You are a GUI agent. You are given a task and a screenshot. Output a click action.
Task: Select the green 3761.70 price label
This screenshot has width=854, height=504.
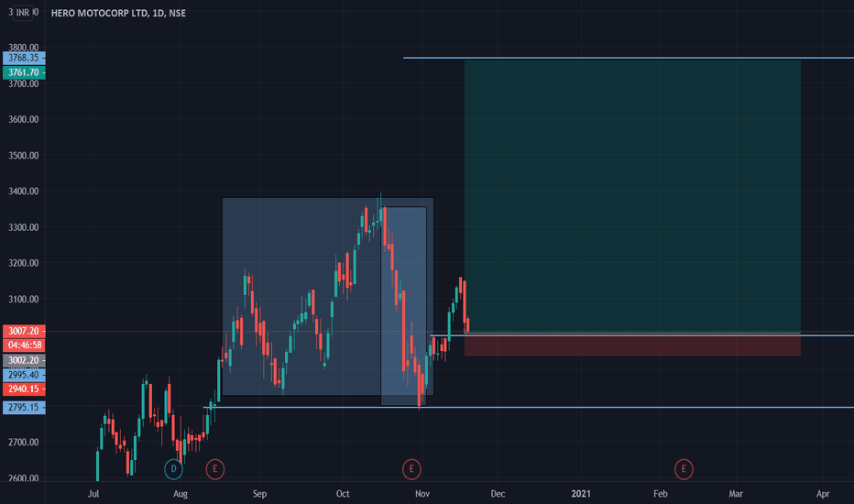pyautogui.click(x=24, y=72)
